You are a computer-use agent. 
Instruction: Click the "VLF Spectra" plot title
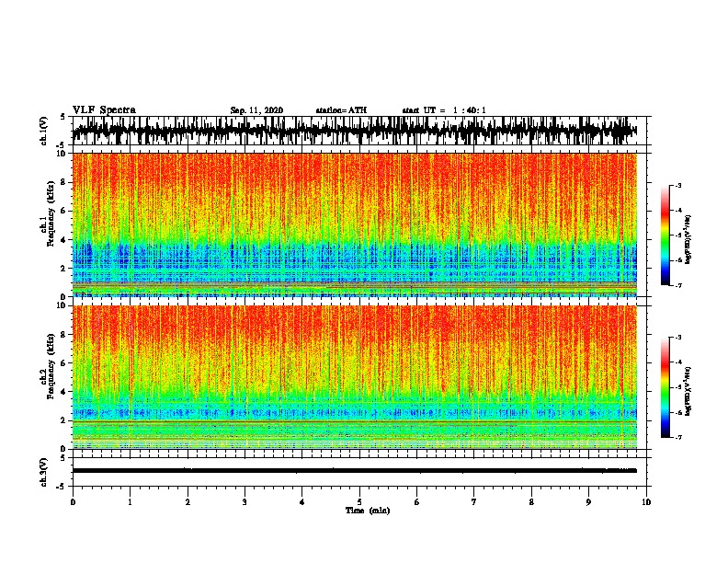[105, 110]
